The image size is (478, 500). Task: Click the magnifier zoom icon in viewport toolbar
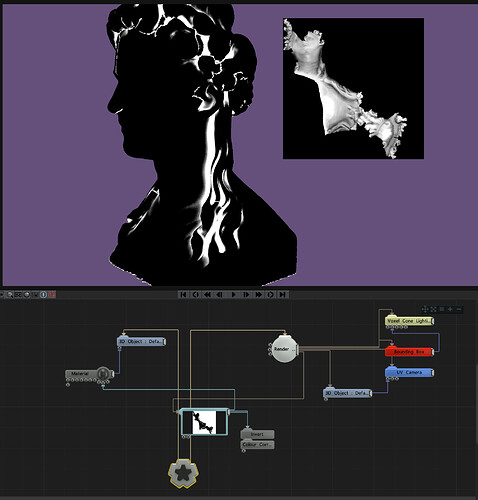(10, 295)
